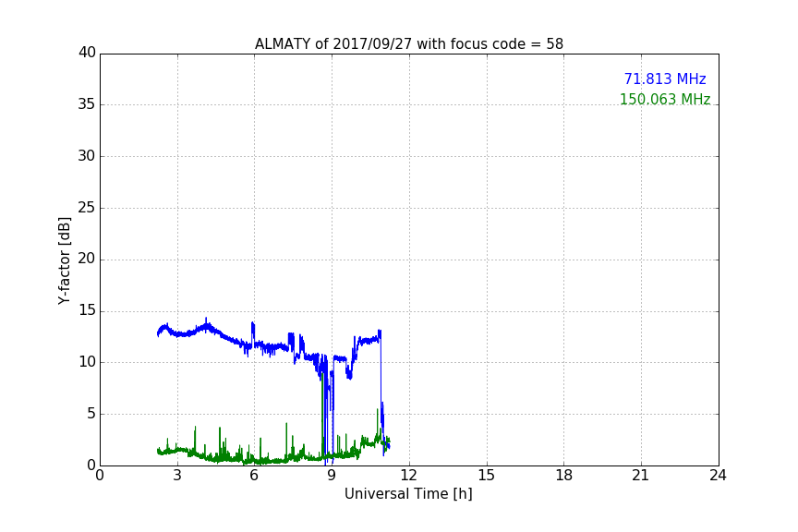
Task: Select the green 150.063 MHz legend label
Action: click(665, 99)
